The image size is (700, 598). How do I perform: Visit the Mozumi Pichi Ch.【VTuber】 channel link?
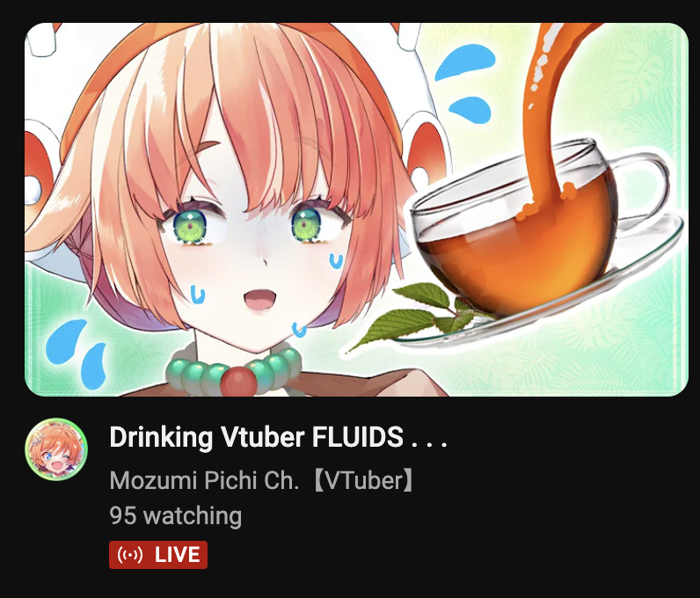click(261, 481)
